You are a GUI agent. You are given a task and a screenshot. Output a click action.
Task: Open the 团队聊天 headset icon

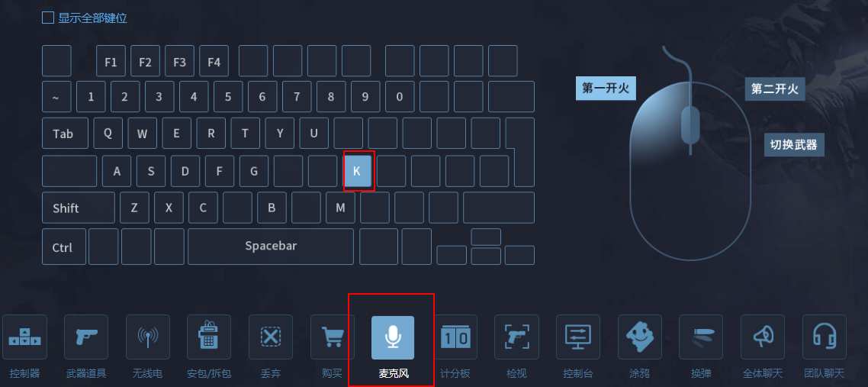pos(825,337)
